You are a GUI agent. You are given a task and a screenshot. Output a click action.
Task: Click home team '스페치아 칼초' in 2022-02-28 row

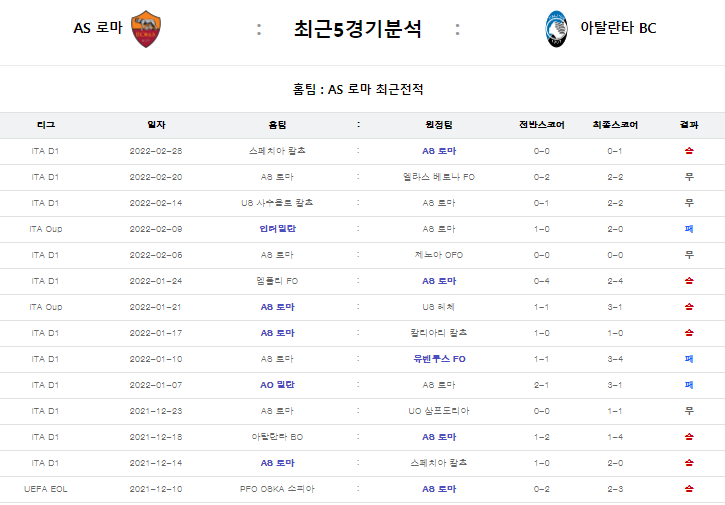coord(277,151)
